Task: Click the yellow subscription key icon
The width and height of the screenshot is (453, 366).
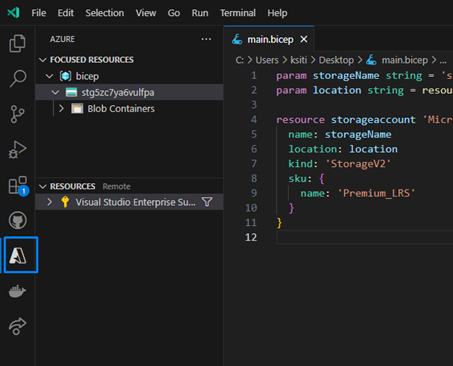Action: (65, 202)
